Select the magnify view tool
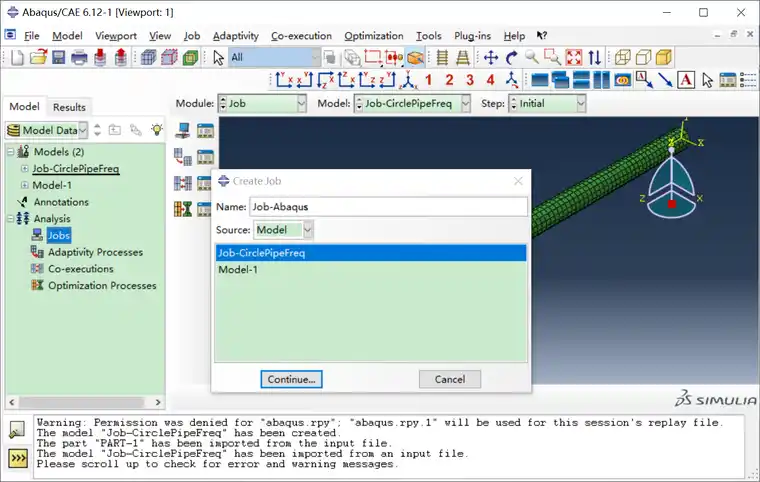760x482 pixels. point(532,58)
